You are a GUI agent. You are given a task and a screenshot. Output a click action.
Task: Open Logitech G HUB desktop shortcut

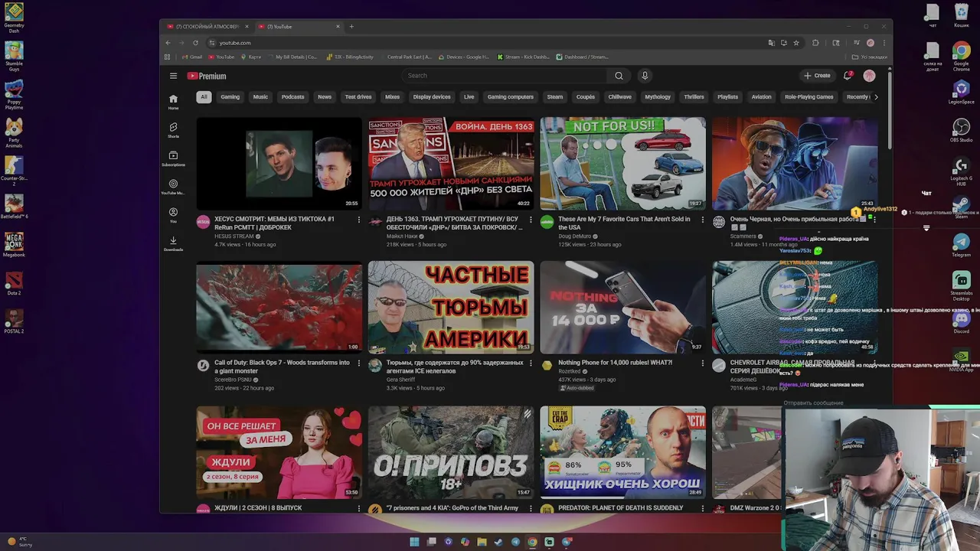tap(961, 172)
